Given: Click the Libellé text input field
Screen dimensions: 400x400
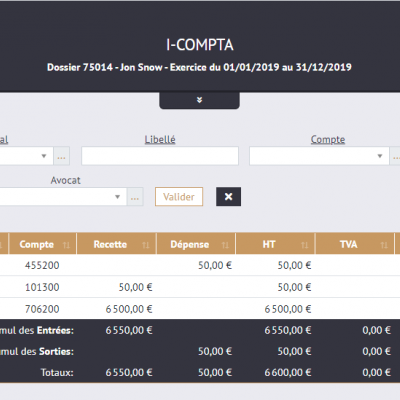Looking at the screenshot, I should [x=160, y=156].
